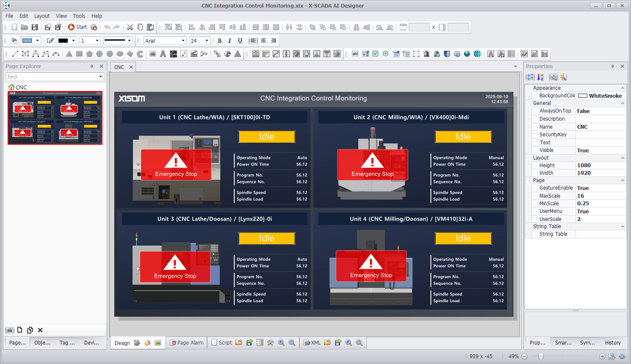The image size is (631, 364).
Task: Open the runtime settings gear icon next to Start
Action: (x=94, y=27)
